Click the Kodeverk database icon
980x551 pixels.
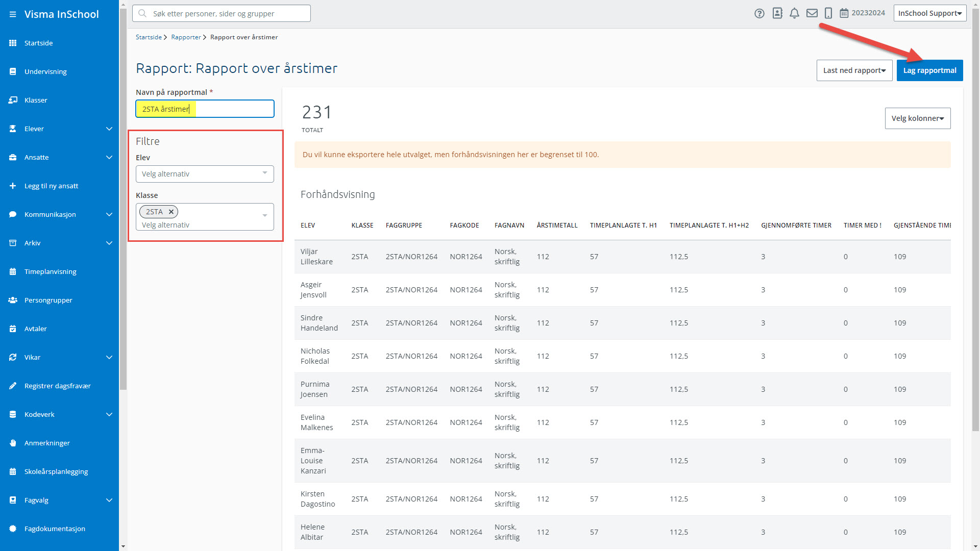[x=13, y=414]
